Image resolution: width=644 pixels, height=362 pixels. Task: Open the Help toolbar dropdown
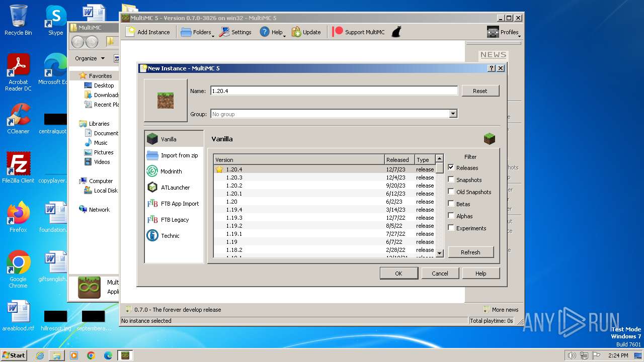(x=272, y=32)
